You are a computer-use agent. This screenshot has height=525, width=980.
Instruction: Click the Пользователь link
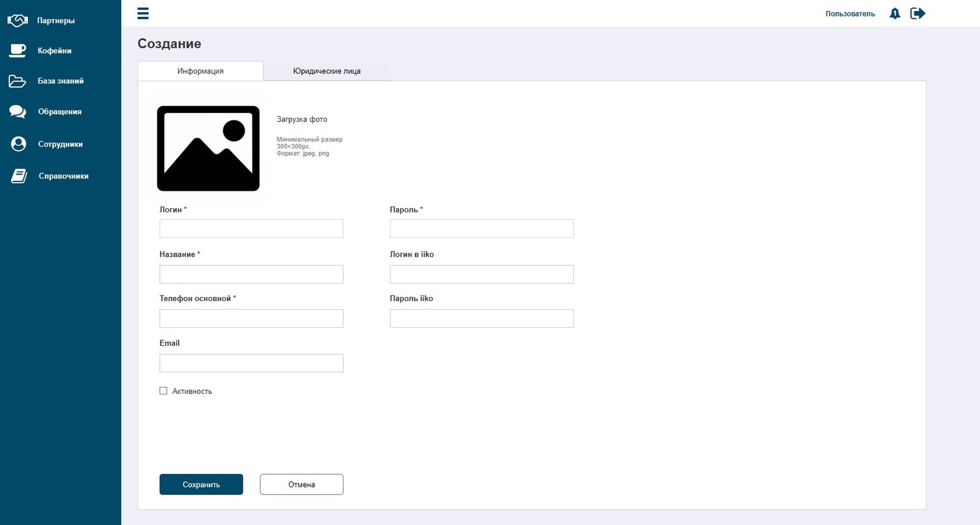[850, 13]
